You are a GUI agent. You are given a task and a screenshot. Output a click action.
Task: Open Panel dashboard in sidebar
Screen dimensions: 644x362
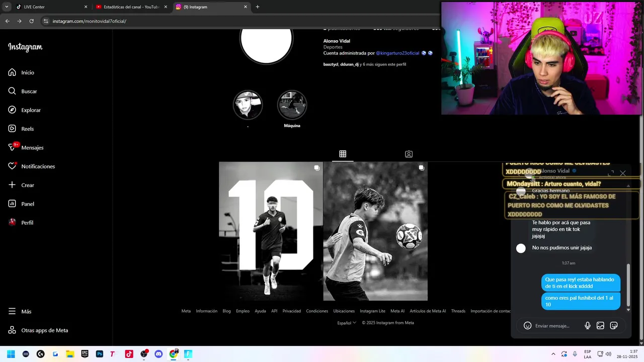[x=21, y=204]
